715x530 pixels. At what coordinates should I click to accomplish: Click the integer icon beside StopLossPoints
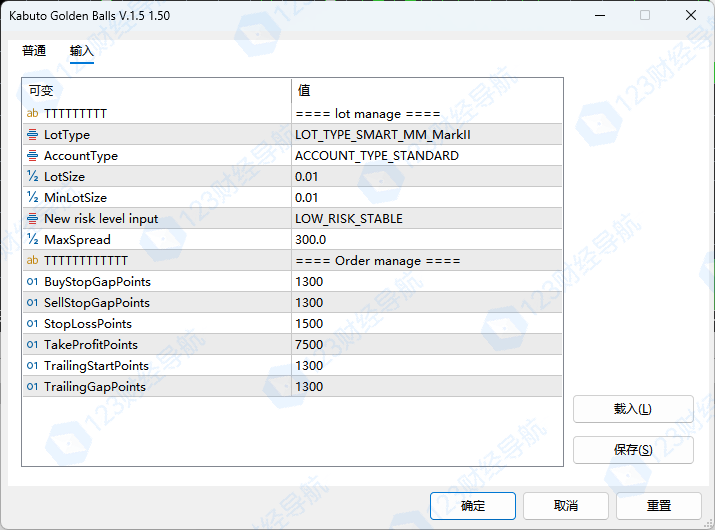click(32, 323)
